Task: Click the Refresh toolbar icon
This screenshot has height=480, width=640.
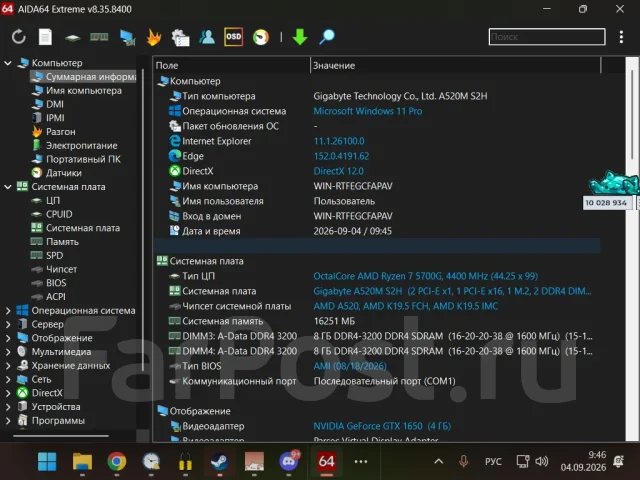Action: 18,37
